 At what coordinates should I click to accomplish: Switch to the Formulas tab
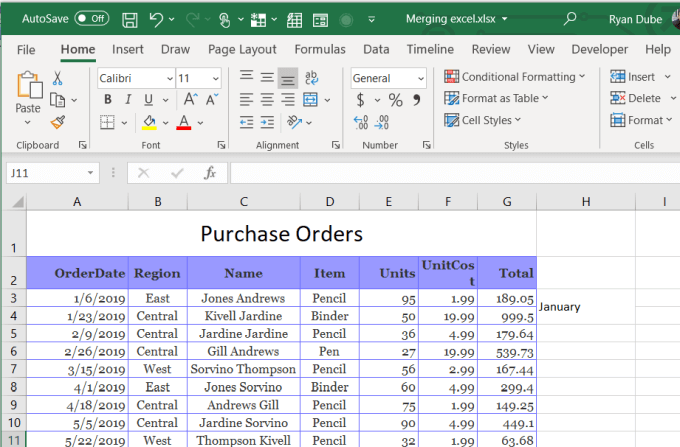pyautogui.click(x=320, y=49)
